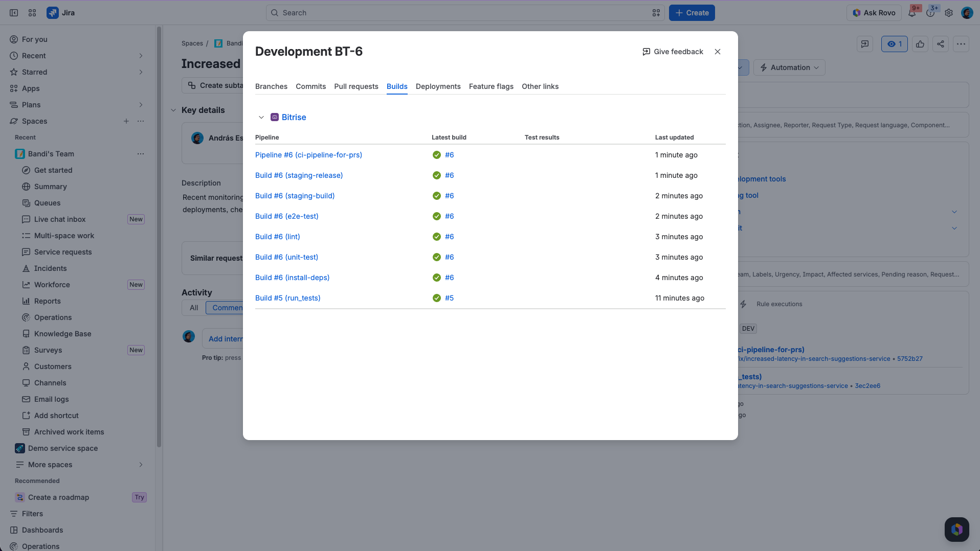The width and height of the screenshot is (980, 551).
Task: Expand the Recent submenu chevron
Action: (x=141, y=56)
